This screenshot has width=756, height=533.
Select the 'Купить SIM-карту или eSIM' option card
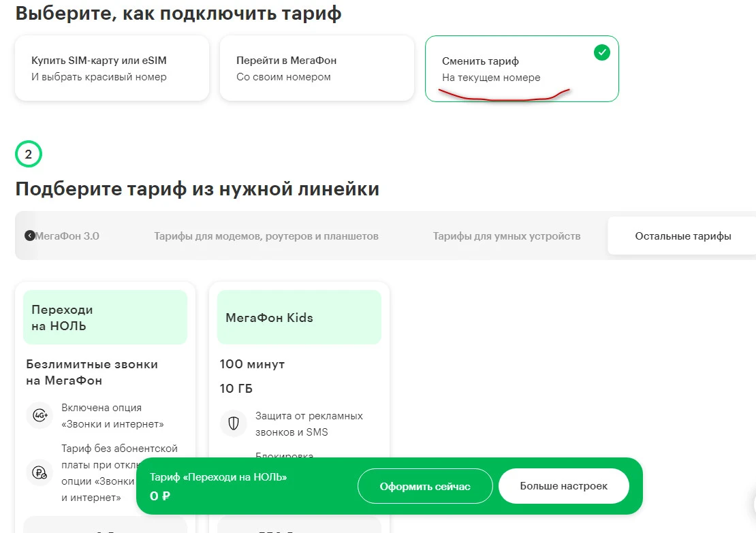[112, 68]
